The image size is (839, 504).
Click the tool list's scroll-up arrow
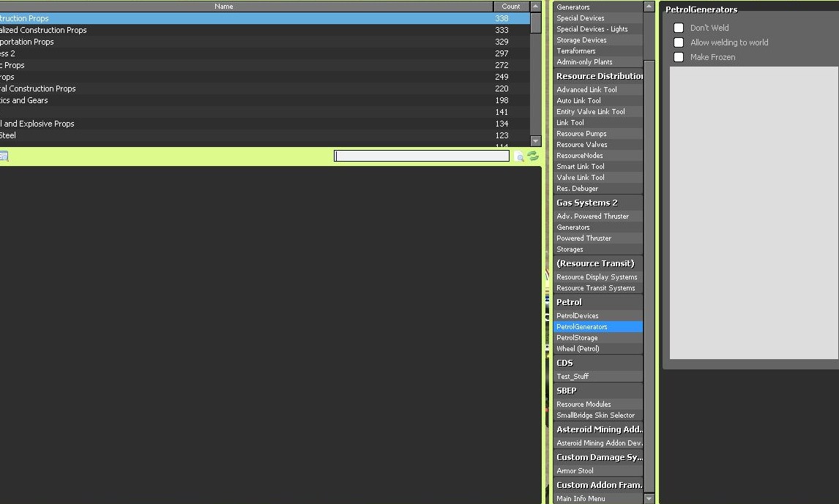pos(649,7)
